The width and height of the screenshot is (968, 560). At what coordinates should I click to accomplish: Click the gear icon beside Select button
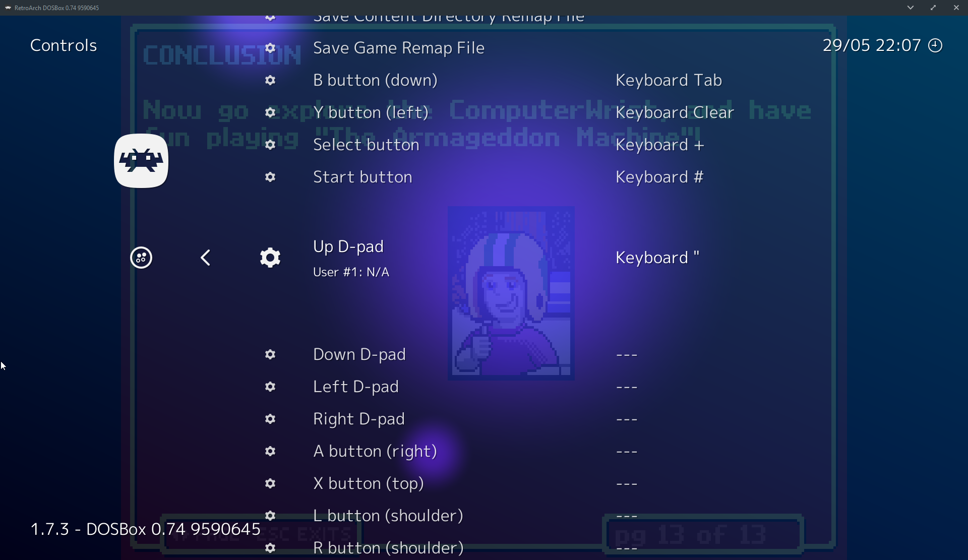[270, 145]
